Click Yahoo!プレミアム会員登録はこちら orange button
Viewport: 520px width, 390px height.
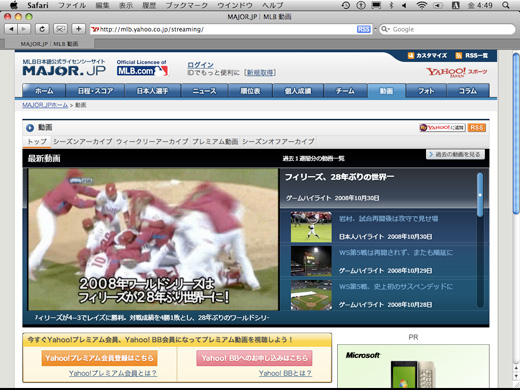coord(99,358)
